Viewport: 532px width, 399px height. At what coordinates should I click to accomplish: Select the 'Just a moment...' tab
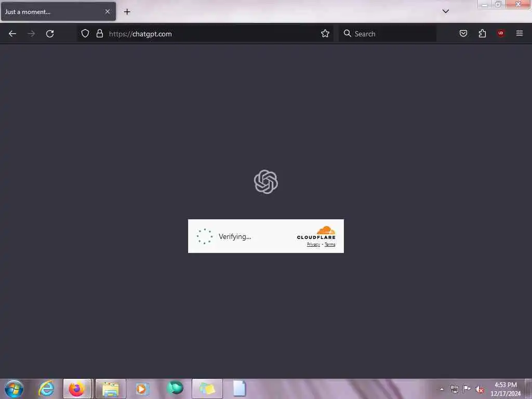[x=58, y=11]
